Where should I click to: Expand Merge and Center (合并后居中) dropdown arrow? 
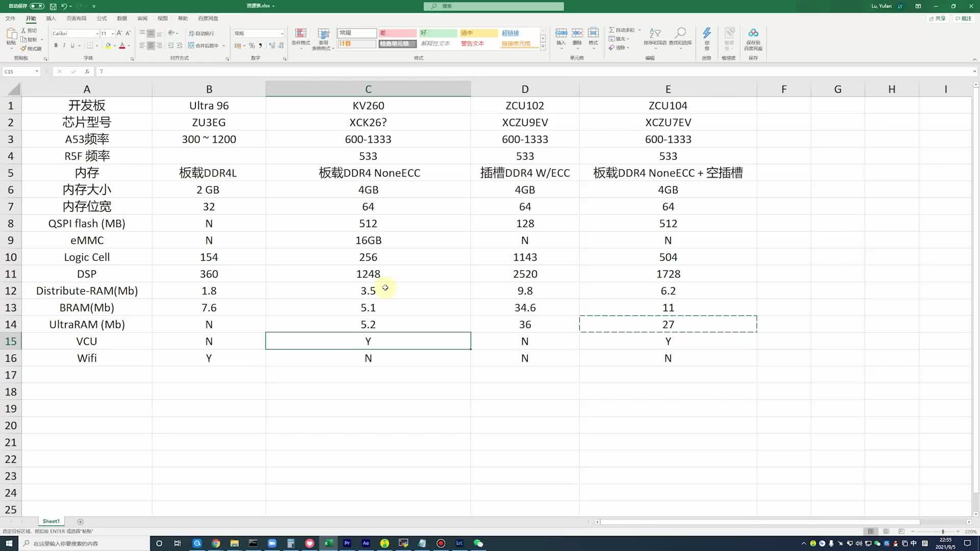click(224, 46)
